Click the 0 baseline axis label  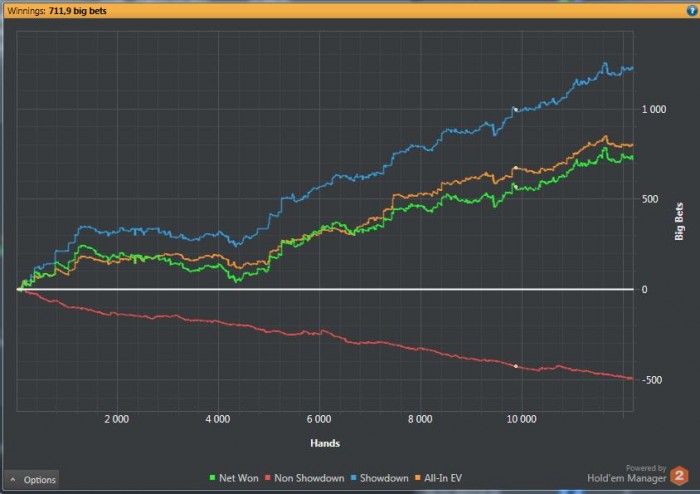(644, 289)
